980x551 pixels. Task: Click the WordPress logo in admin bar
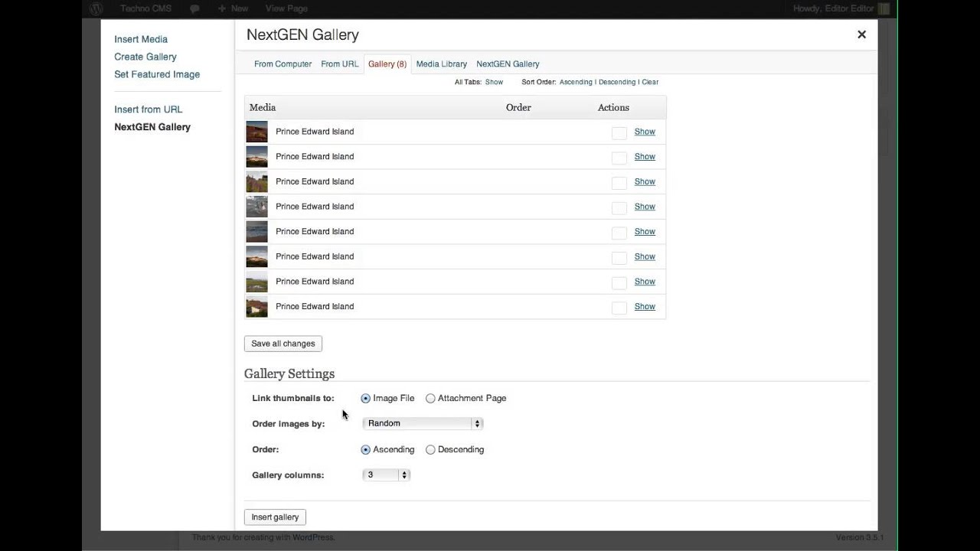pos(96,8)
